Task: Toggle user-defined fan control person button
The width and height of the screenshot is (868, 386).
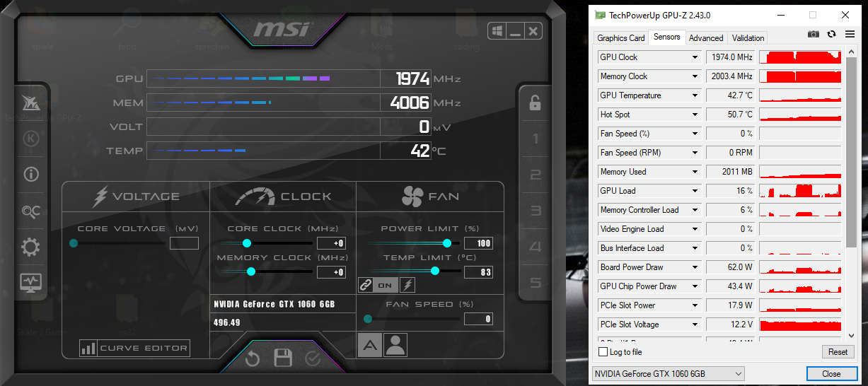Action: click(x=395, y=345)
